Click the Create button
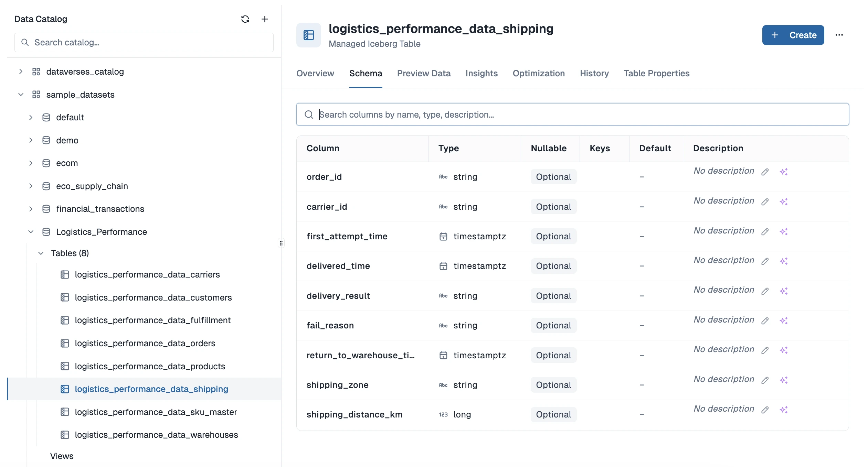Viewport: 868px width, 467px height. [792, 35]
